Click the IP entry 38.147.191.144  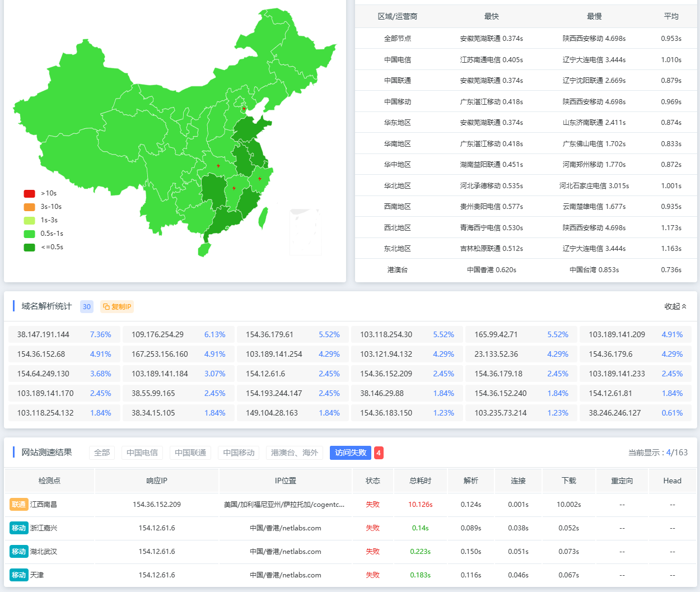tap(43, 334)
